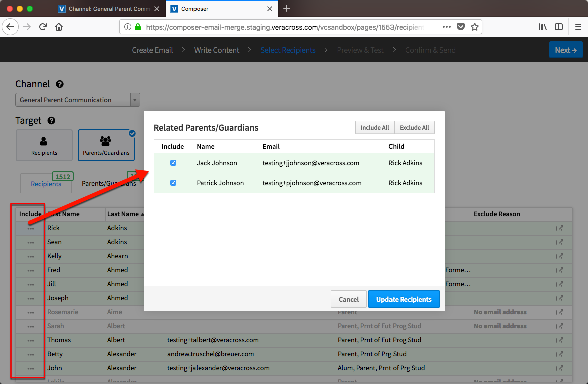The height and width of the screenshot is (384, 588).
Task: Click the ellipsis include control for Kelly Ahearn
Action: 30,256
